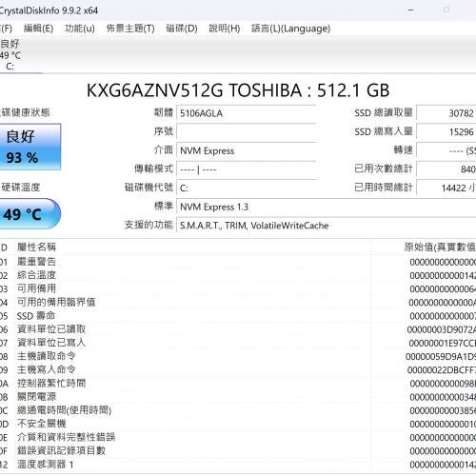The height and width of the screenshot is (476, 476).
Task: Click the 已用次數總計 value field
Action: [446, 169]
